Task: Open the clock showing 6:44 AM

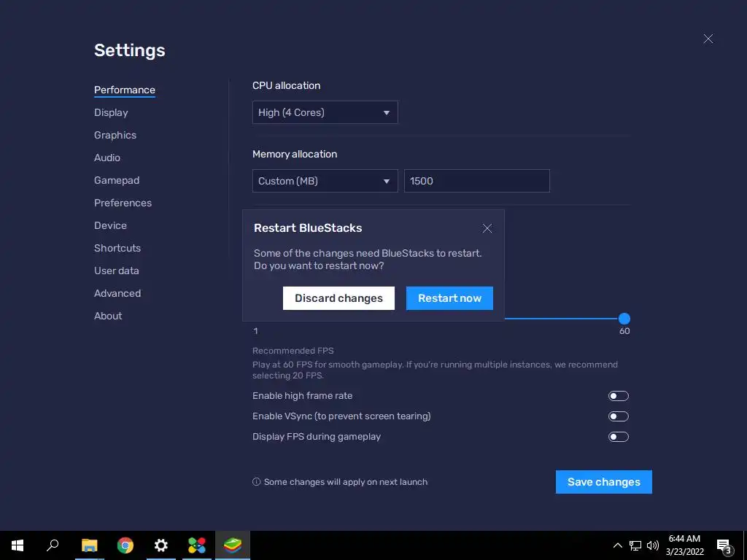Action: tap(684, 545)
